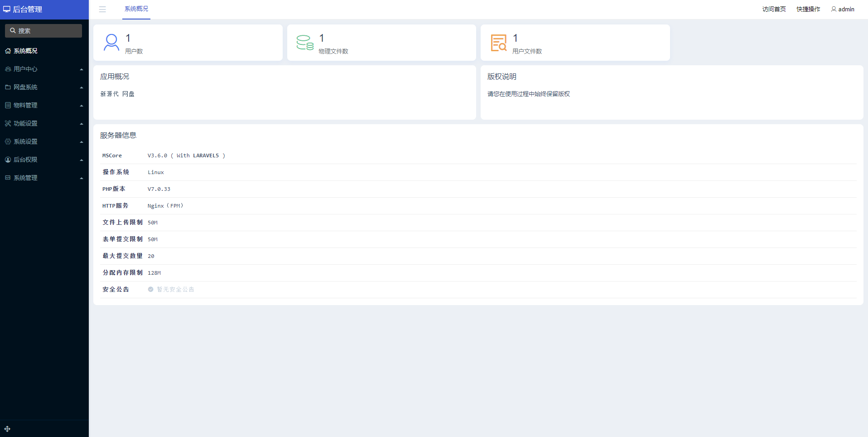Click the 新源代 网盘 application name
868x437 pixels.
click(x=117, y=94)
